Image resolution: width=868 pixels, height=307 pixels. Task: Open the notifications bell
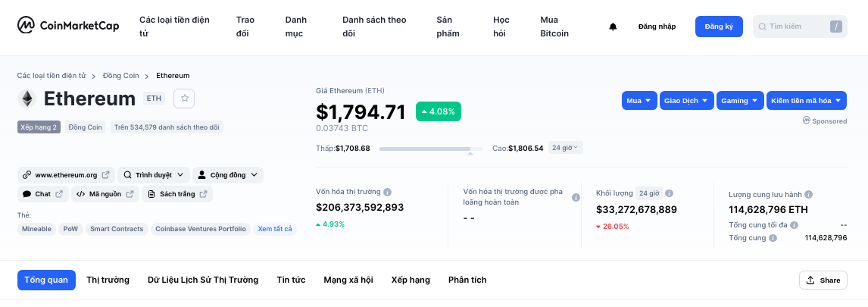[613, 27]
